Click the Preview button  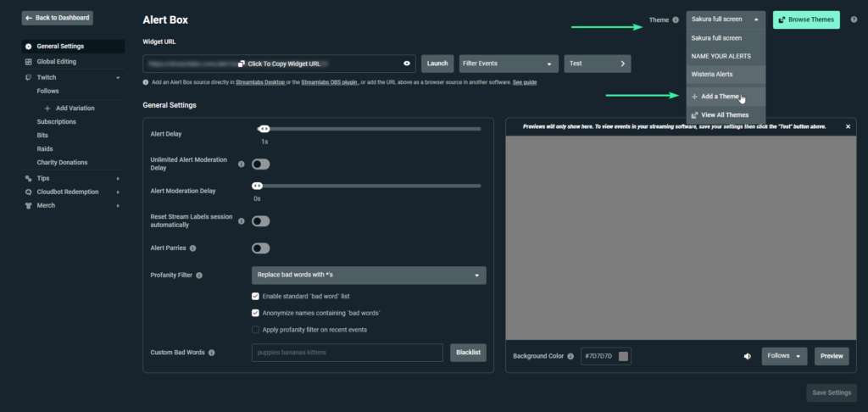tap(832, 356)
